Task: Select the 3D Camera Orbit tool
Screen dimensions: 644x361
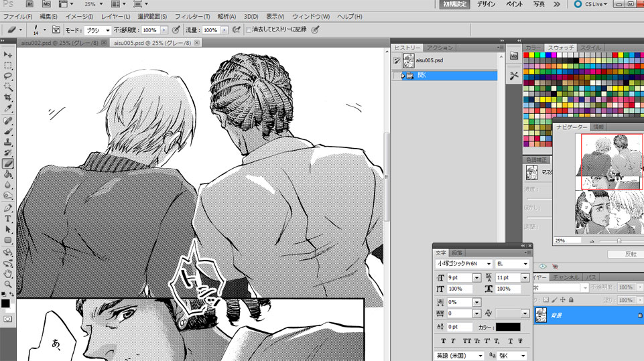Action: pyautogui.click(x=8, y=263)
